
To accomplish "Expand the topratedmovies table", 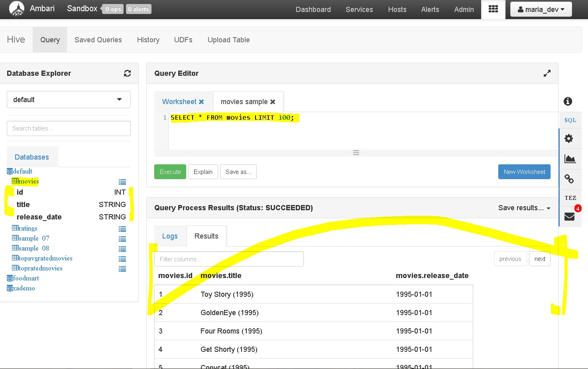I will point(37,268).
